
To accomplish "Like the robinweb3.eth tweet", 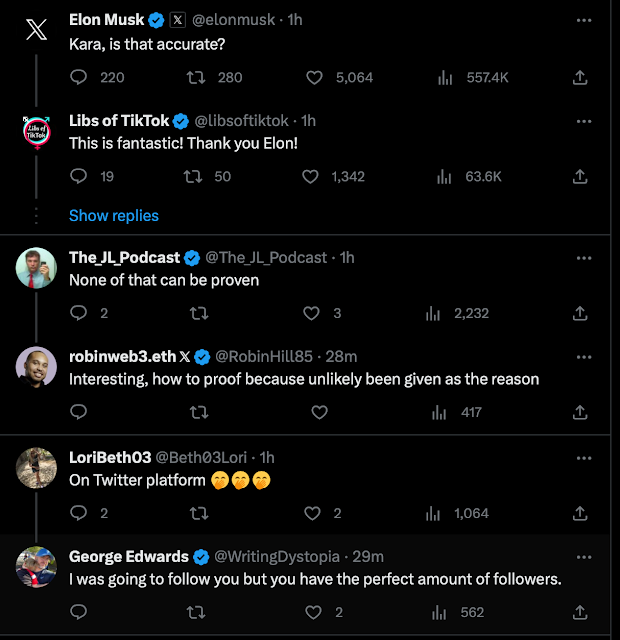I will (x=319, y=412).
